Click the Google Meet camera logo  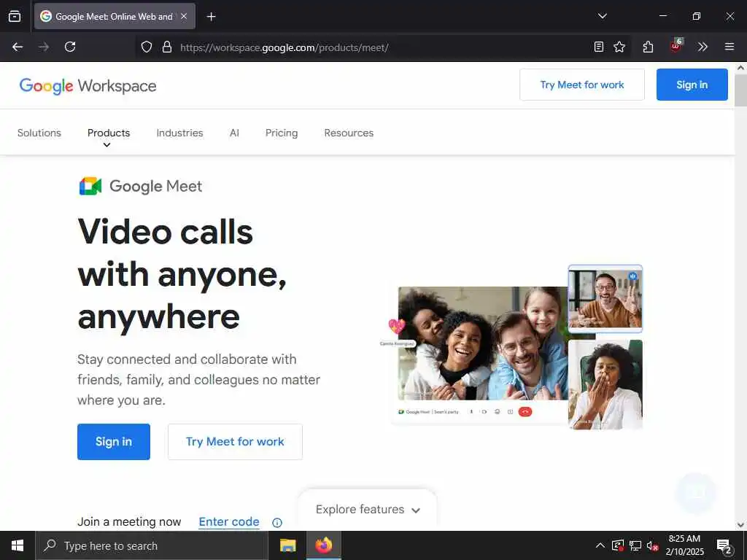pos(90,186)
